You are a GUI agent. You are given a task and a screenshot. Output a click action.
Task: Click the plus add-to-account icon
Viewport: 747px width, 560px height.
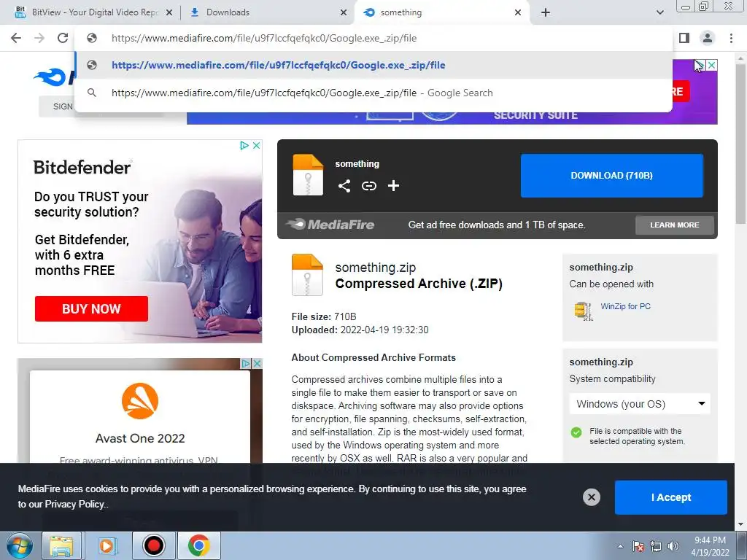pos(393,186)
